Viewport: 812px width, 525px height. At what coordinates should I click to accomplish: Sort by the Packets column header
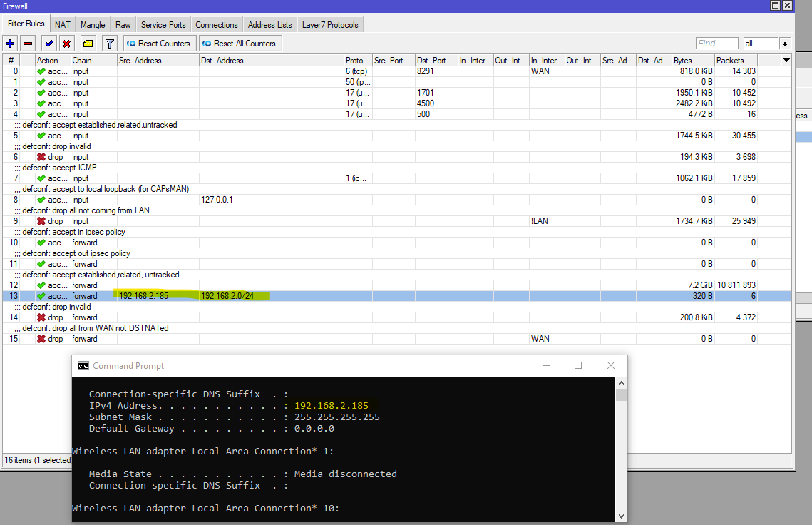click(x=736, y=61)
